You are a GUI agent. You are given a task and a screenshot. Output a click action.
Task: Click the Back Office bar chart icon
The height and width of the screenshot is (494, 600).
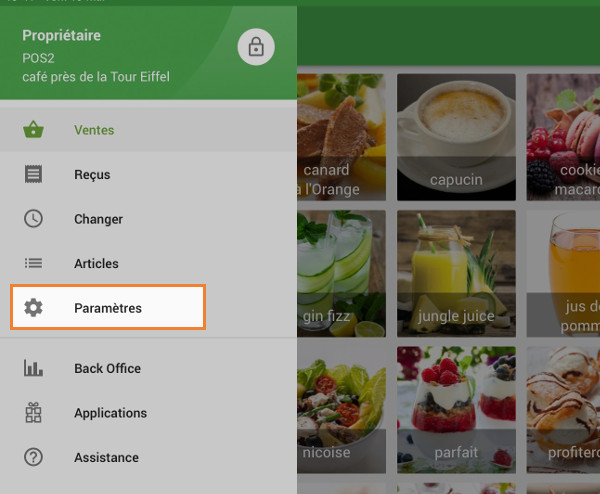coord(34,368)
